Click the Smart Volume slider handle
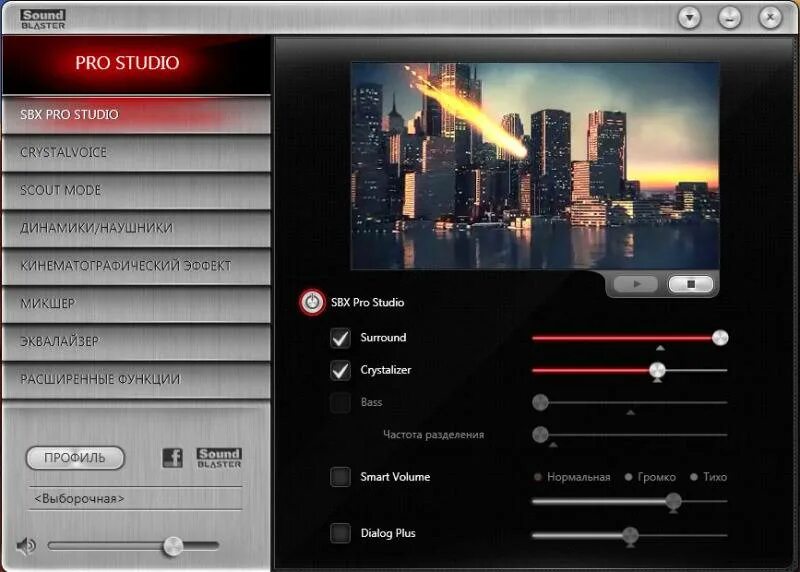The image size is (800, 572). click(x=673, y=501)
